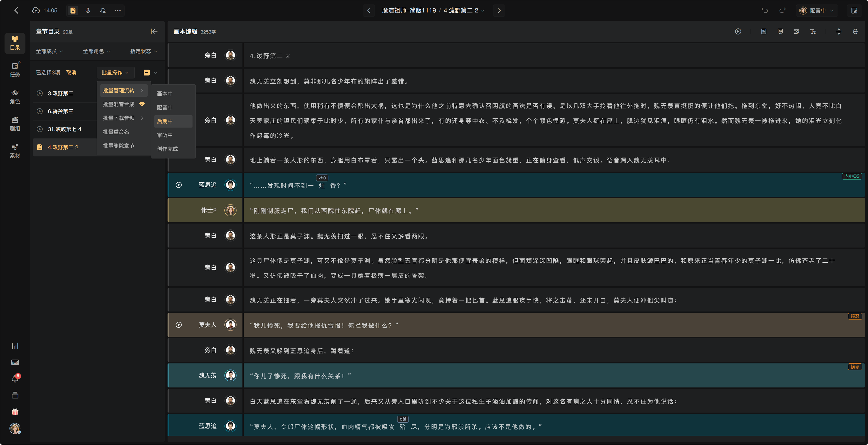
Task: Click the 魏无羡 character avatar
Action: tap(231, 375)
